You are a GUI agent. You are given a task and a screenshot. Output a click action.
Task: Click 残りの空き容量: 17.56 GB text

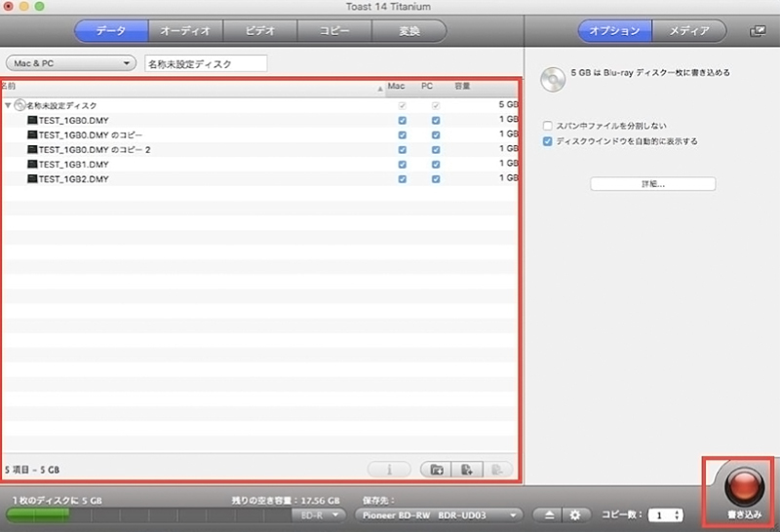pos(286,500)
